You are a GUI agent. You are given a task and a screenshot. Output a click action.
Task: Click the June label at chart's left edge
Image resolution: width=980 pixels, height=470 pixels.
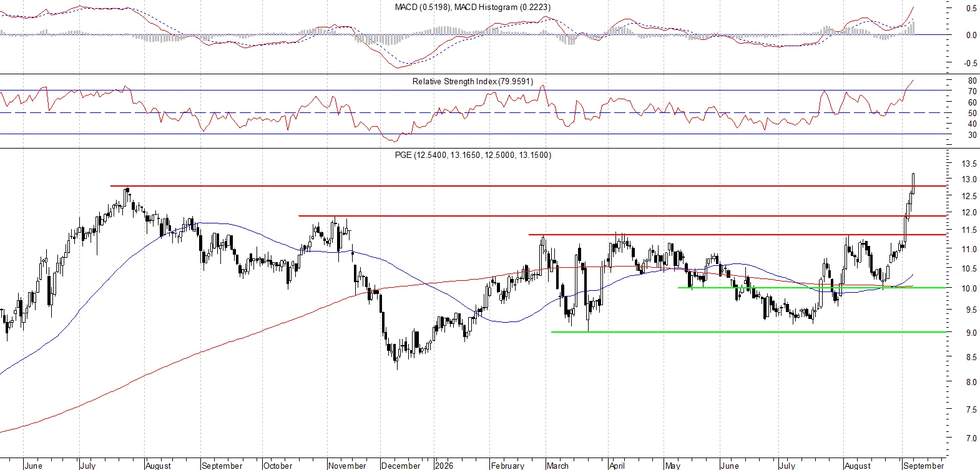33,466
